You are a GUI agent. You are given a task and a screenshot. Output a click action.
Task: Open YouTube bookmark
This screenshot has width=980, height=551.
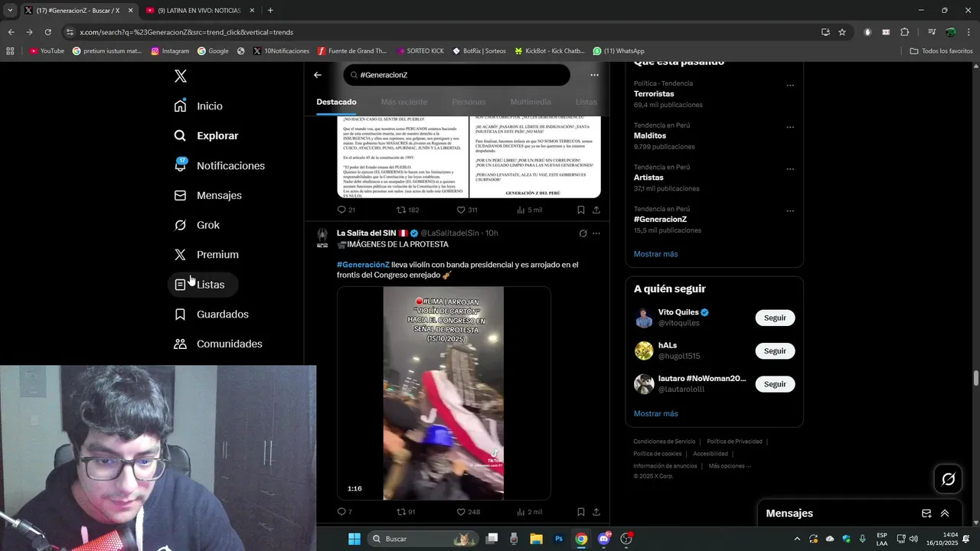tap(47, 51)
